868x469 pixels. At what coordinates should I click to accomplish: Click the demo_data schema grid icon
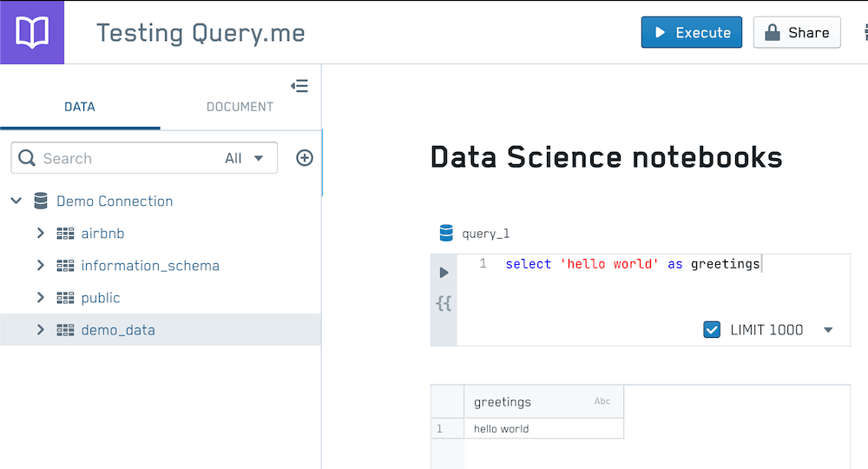point(65,330)
